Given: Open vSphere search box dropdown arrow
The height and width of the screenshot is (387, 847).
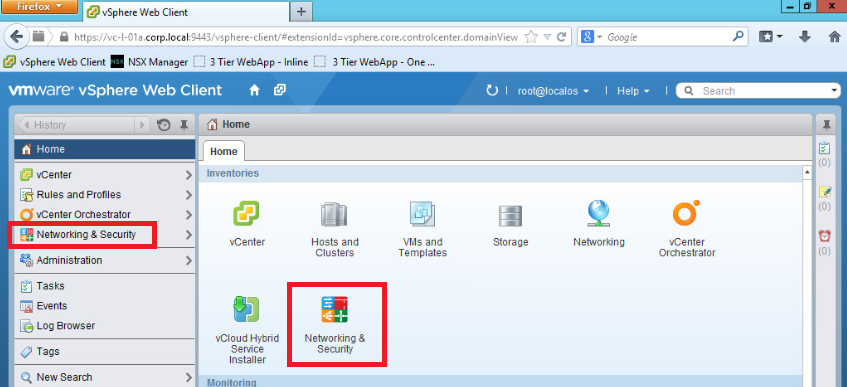Looking at the screenshot, I should point(834,91).
